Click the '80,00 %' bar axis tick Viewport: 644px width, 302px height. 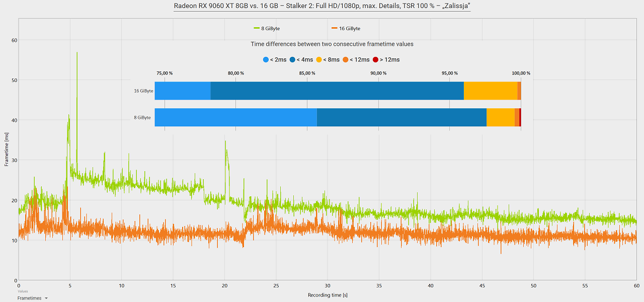pos(235,73)
